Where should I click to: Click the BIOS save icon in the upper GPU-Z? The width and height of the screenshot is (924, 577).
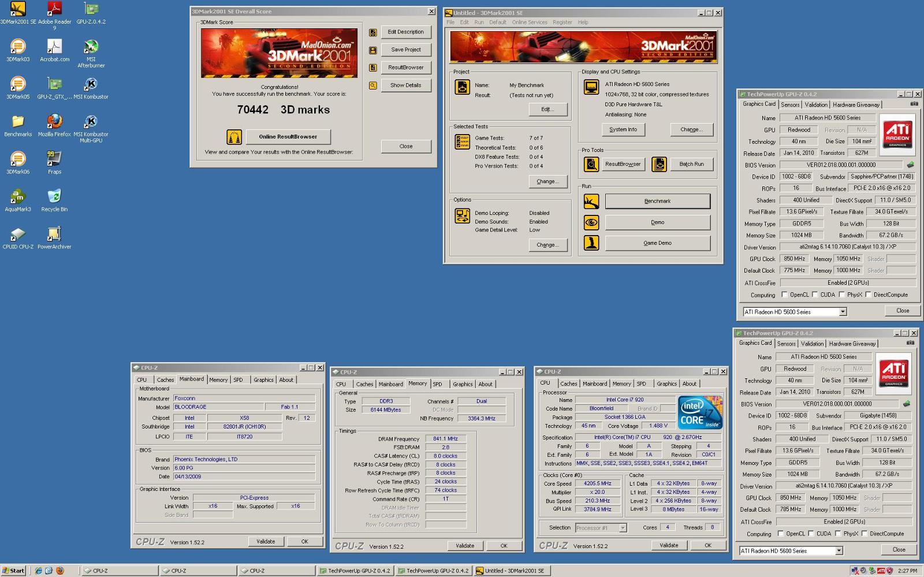click(x=911, y=165)
